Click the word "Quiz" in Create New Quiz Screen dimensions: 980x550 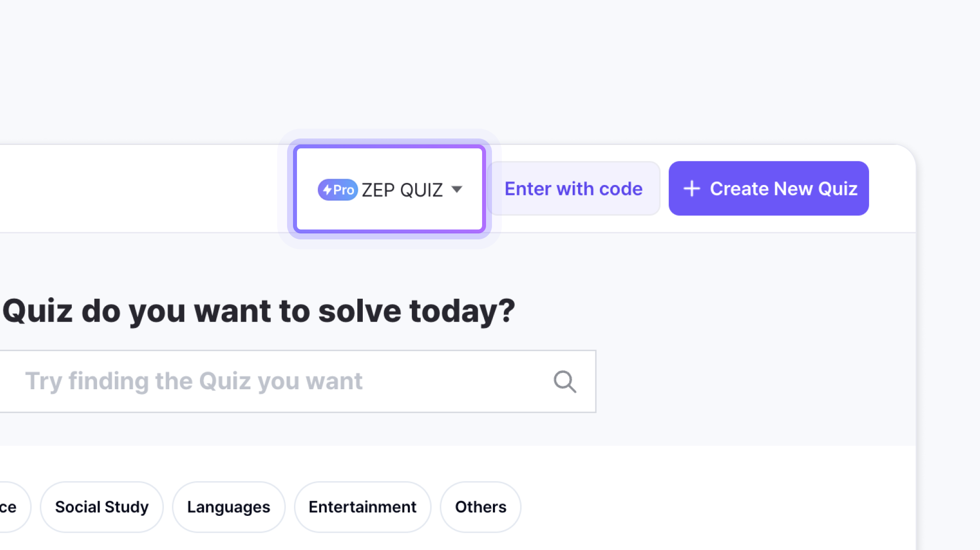(837, 188)
